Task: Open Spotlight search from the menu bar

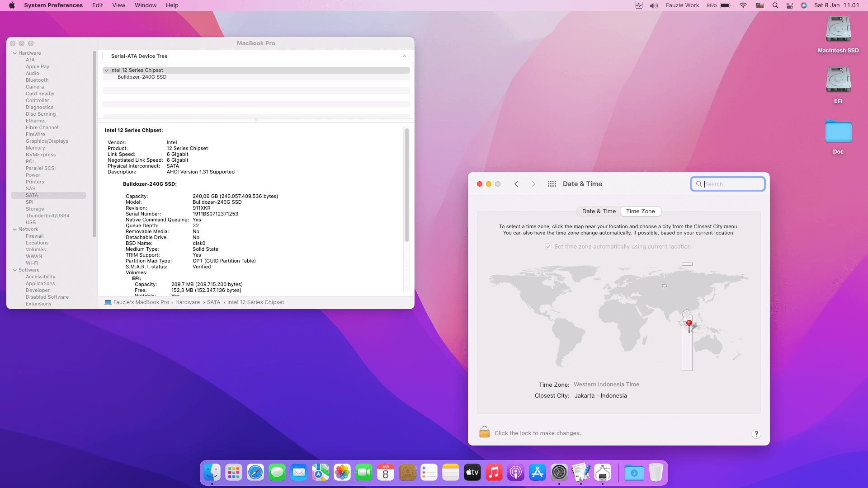Action: pos(775,5)
